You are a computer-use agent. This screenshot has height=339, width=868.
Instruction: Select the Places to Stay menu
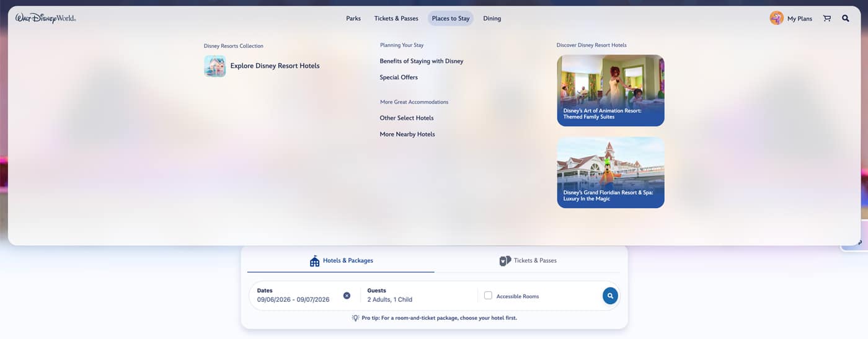point(451,19)
